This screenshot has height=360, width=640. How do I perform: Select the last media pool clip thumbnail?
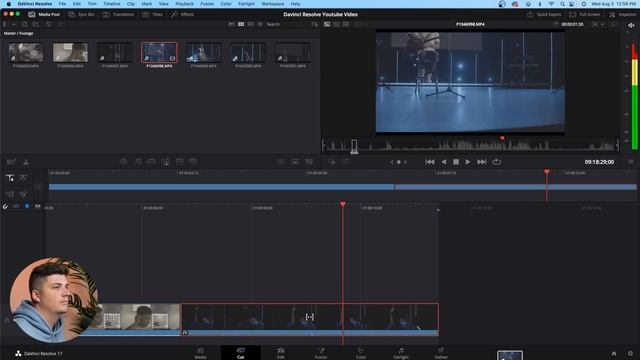pyautogui.click(x=293, y=52)
